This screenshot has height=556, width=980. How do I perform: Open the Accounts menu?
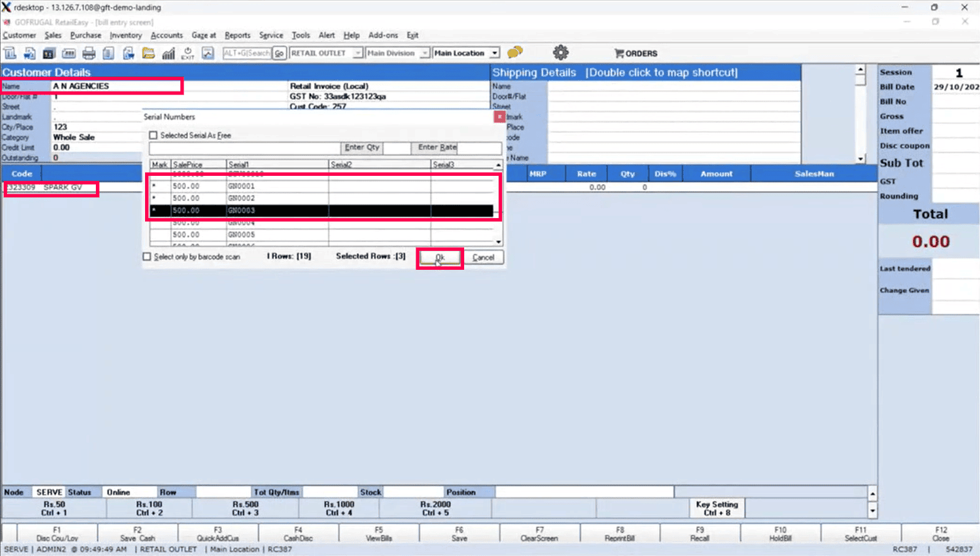point(166,35)
